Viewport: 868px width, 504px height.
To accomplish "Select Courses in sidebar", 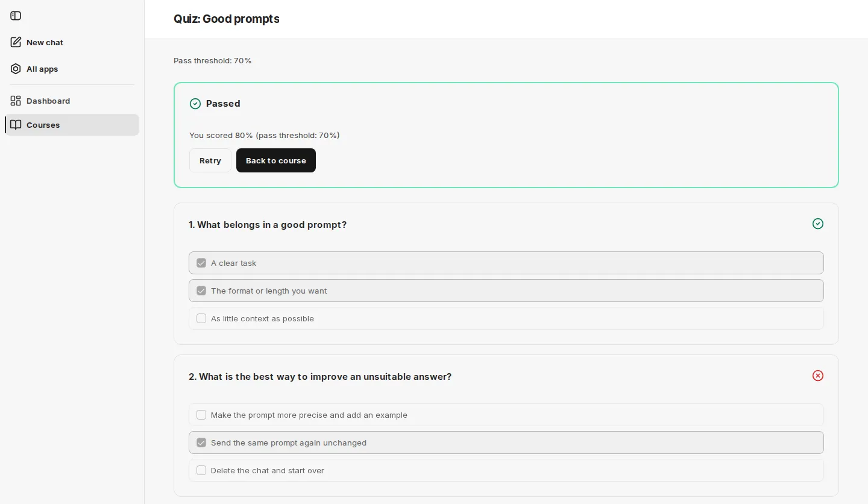I will (72, 125).
